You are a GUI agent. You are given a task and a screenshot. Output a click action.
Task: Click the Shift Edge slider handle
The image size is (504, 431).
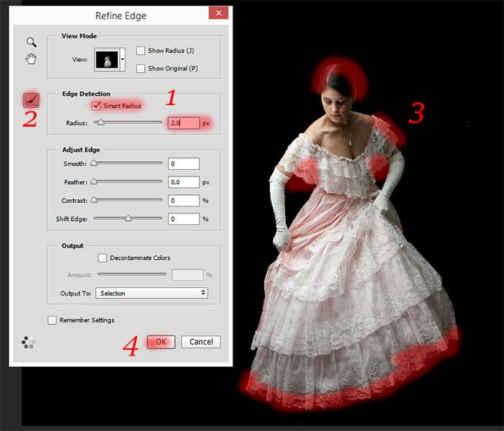coord(128,219)
